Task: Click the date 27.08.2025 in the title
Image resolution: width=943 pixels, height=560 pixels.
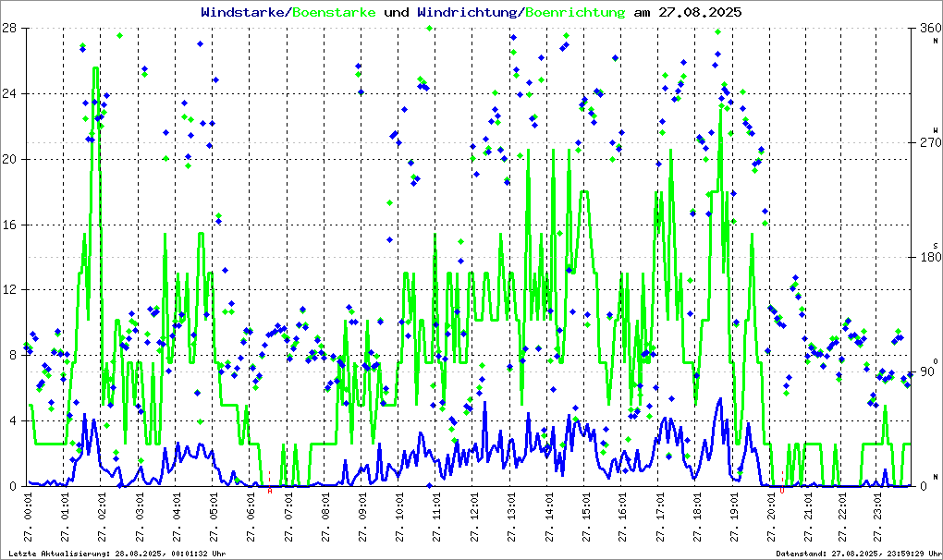Action: [699, 12]
